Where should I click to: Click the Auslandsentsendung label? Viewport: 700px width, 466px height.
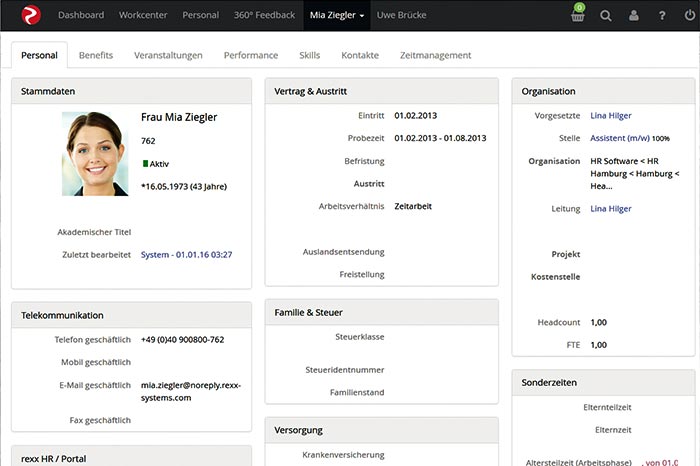(344, 252)
